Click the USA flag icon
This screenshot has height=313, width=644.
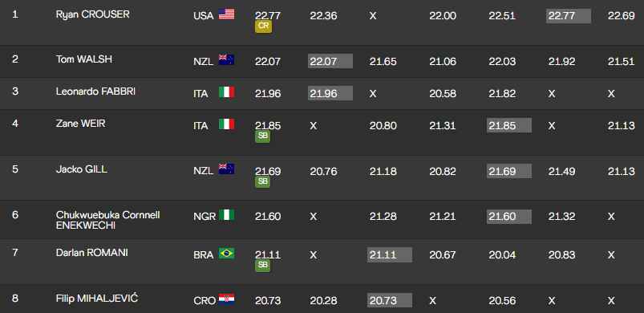[x=226, y=14]
